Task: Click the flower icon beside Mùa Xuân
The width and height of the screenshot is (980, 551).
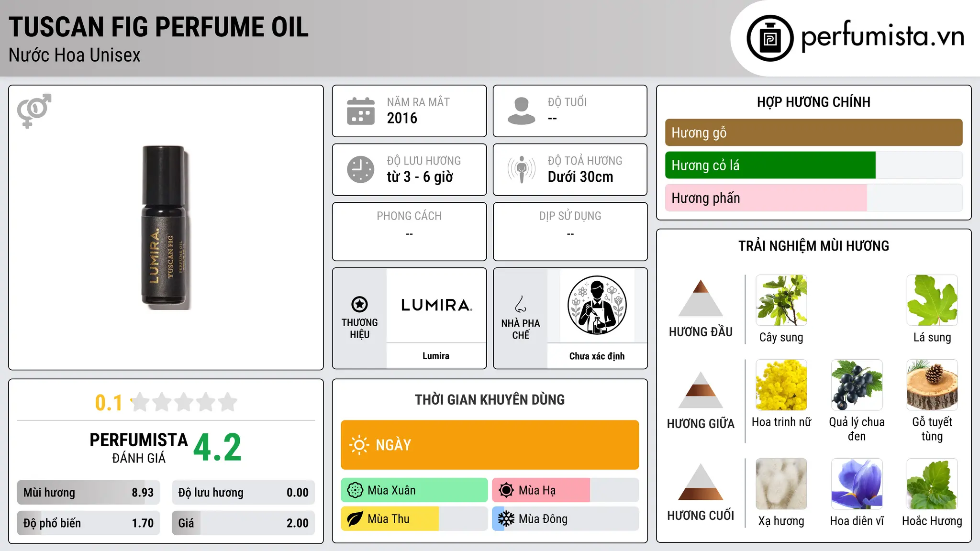Action: click(x=355, y=490)
